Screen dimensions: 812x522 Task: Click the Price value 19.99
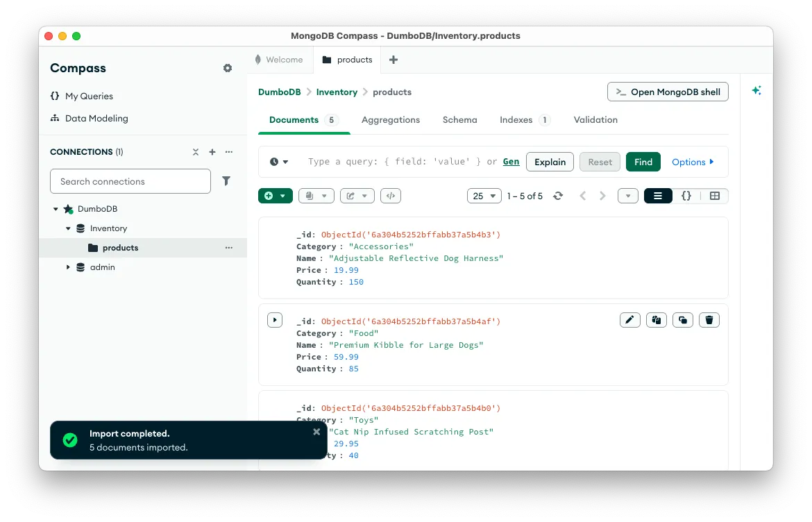pos(346,270)
